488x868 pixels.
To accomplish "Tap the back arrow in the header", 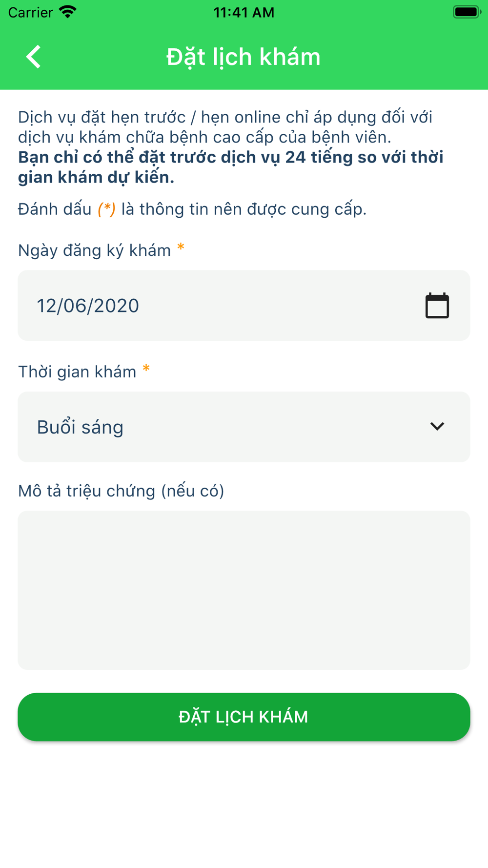I will point(33,57).
